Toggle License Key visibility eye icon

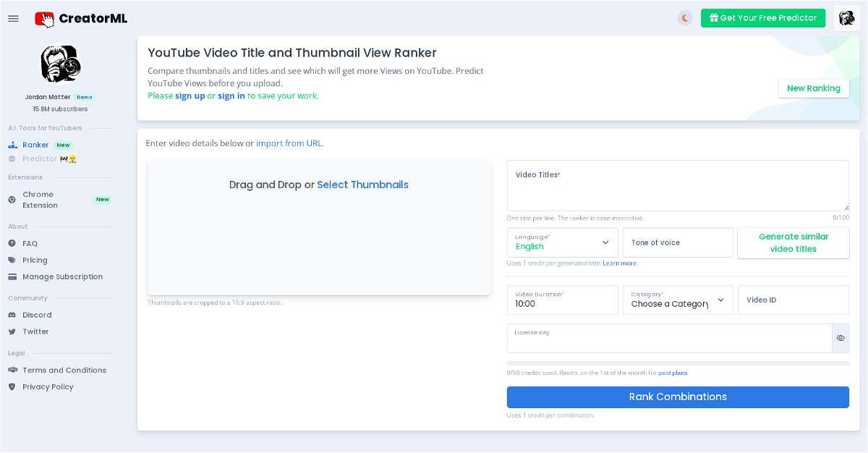841,338
